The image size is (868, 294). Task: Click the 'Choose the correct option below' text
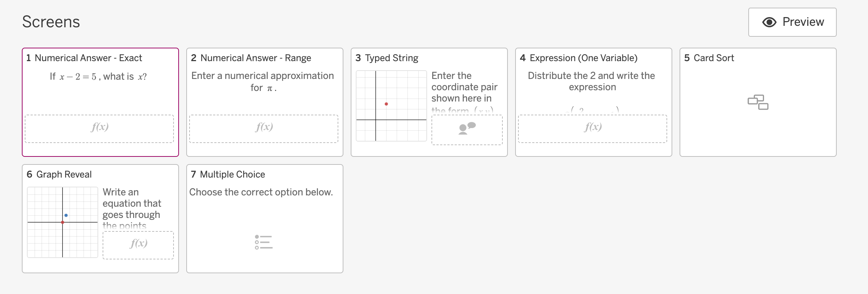(261, 192)
